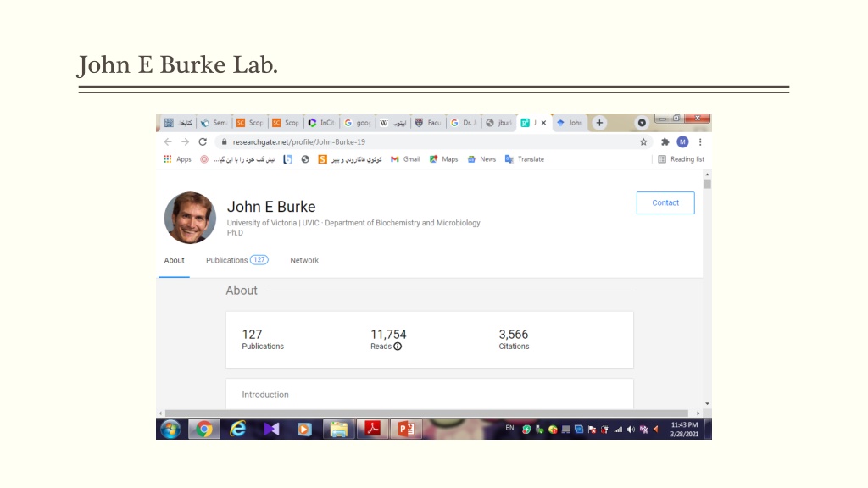
Task: Click the browser forward arrow
Action: [185, 142]
